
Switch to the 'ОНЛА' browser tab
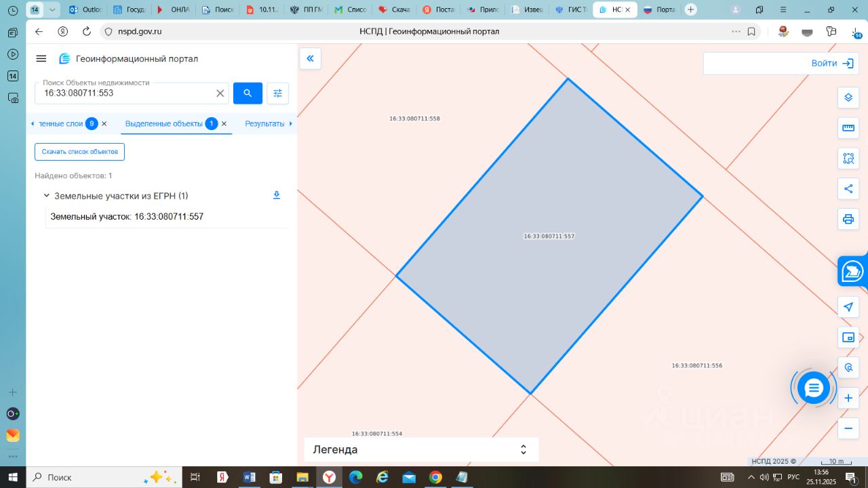pos(173,9)
